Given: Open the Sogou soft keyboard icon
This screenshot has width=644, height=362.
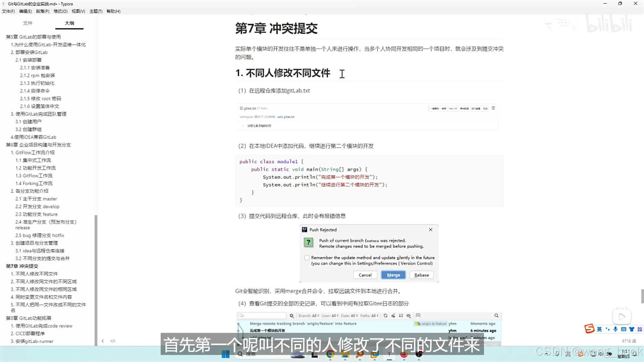Looking at the screenshot, I should [624, 329].
